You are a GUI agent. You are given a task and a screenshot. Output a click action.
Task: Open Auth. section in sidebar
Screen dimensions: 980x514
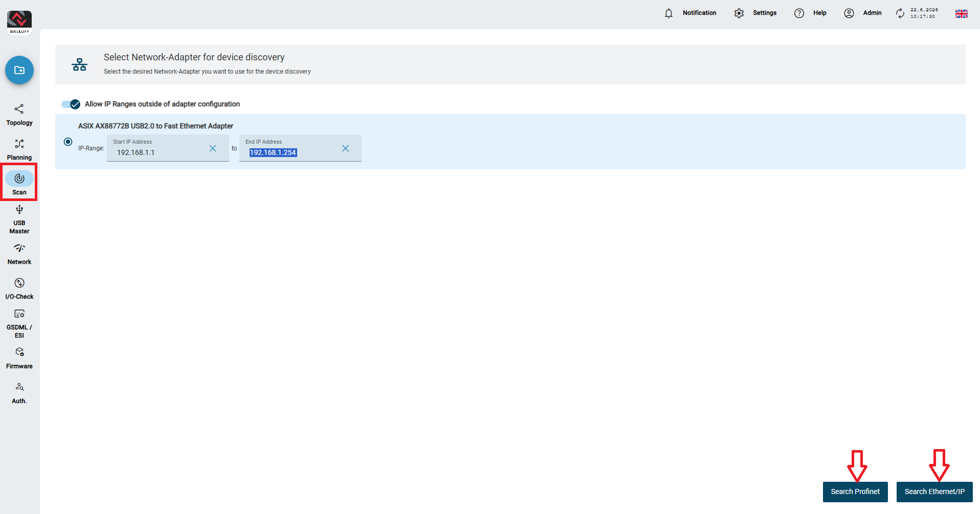pyautogui.click(x=19, y=393)
